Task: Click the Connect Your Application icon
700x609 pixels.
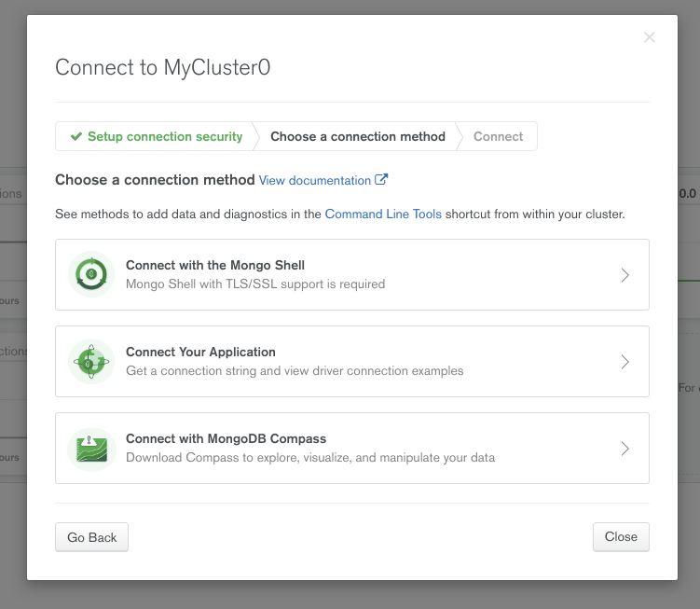Action: (91, 361)
